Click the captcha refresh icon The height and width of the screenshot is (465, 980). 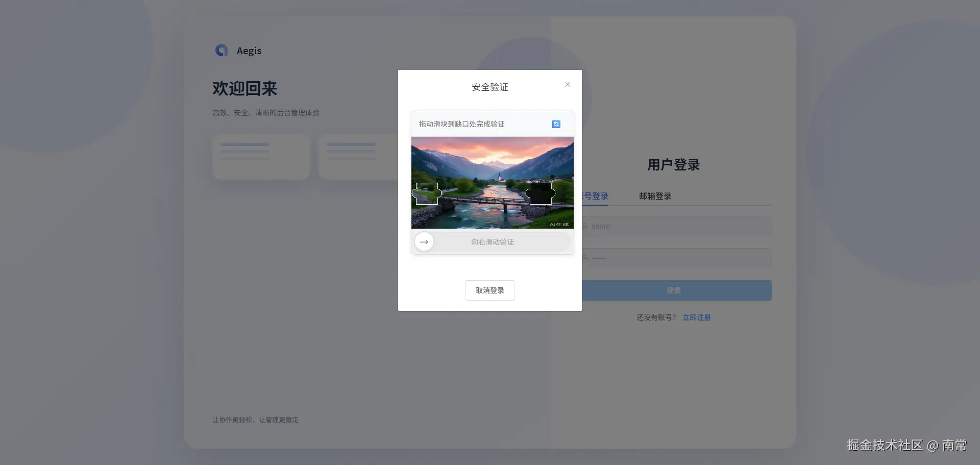point(556,124)
